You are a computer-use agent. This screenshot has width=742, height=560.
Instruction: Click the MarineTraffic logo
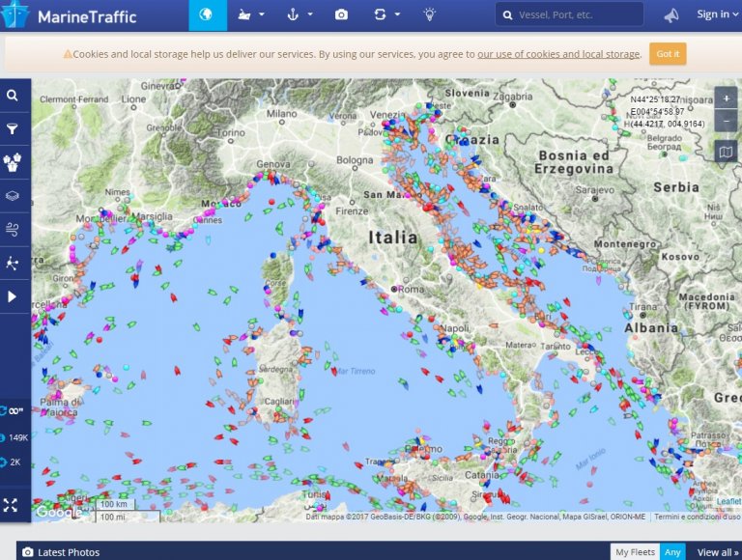[x=70, y=15]
